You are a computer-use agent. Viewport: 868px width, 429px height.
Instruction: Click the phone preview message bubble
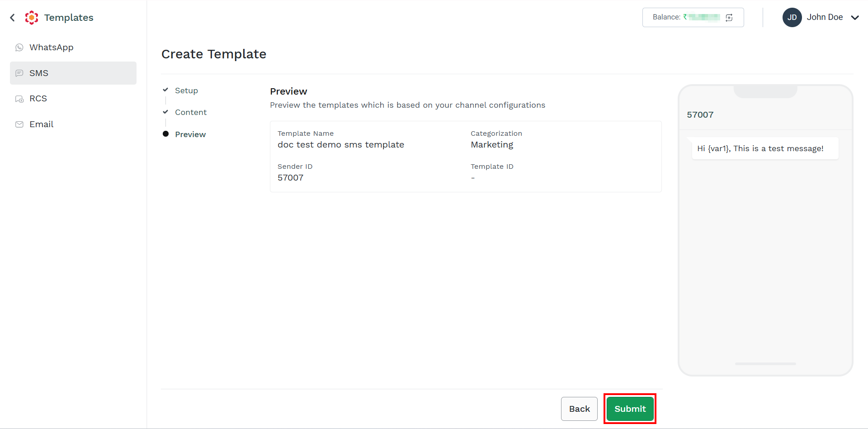[x=765, y=148]
